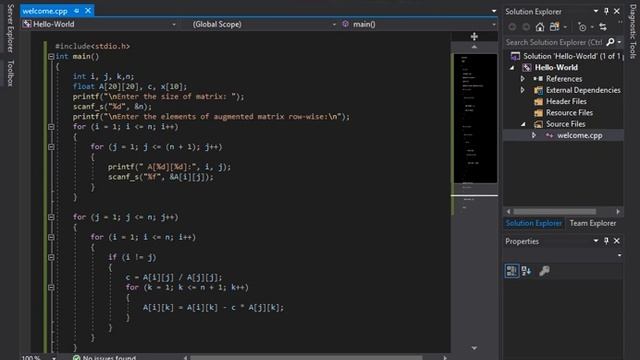Expand the External Dependencies node
This screenshot has width=640, height=360.
pyautogui.click(x=523, y=90)
